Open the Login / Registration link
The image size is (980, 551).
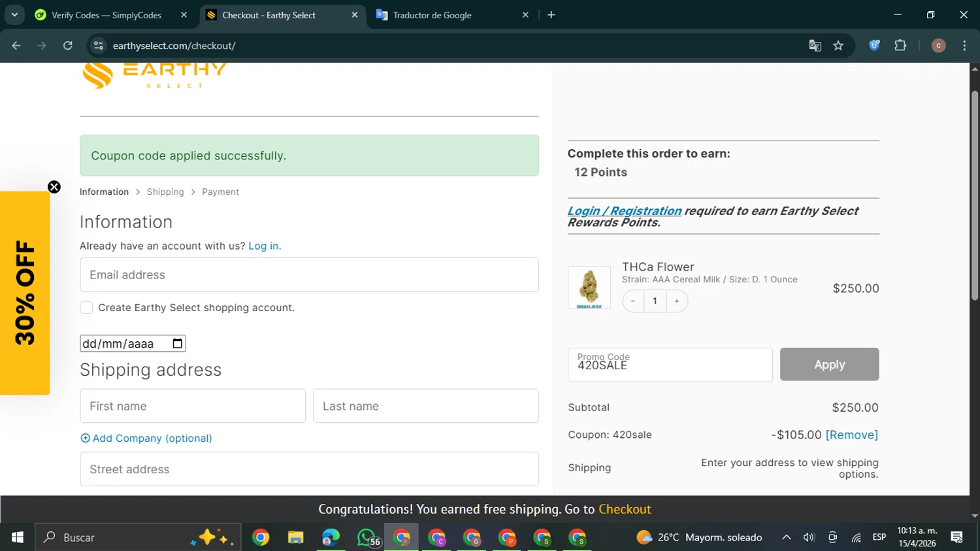624,211
